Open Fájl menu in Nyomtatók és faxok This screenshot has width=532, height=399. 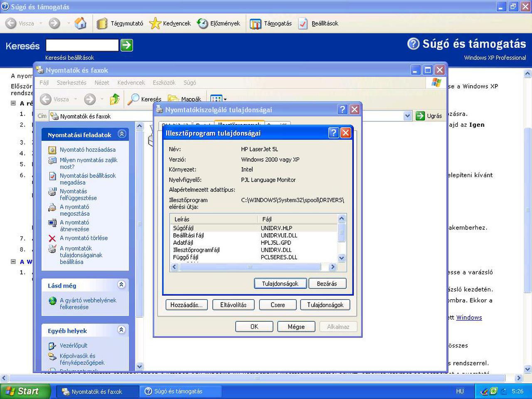pos(44,83)
